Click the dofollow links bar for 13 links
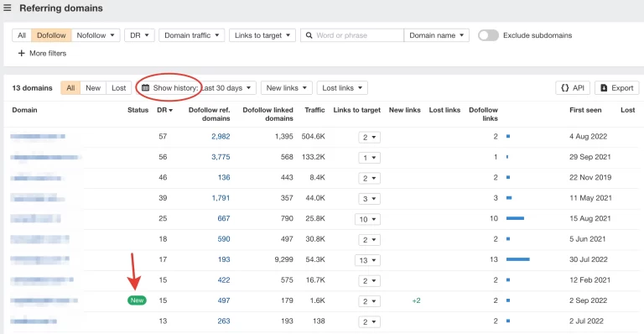Screen dimensions: 644x334 pos(518,259)
